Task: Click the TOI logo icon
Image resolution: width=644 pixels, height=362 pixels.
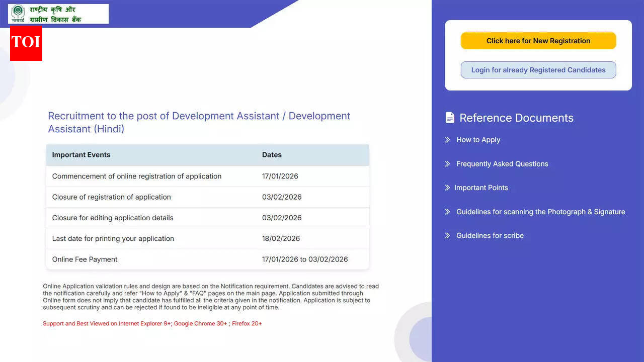Action: click(x=26, y=44)
